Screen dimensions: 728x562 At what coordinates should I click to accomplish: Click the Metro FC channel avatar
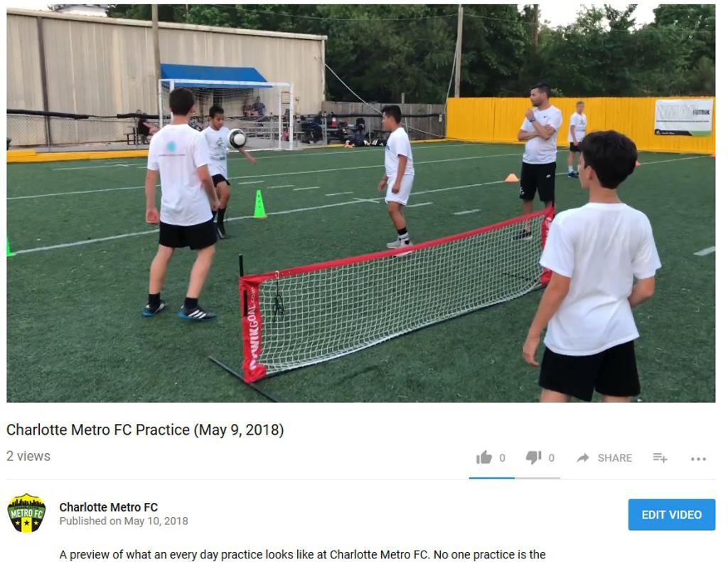(x=27, y=513)
